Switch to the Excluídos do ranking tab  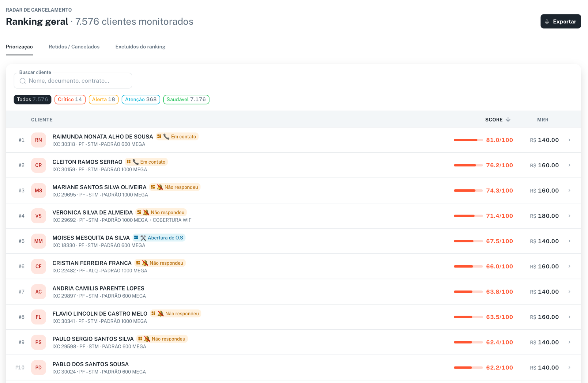pos(140,47)
